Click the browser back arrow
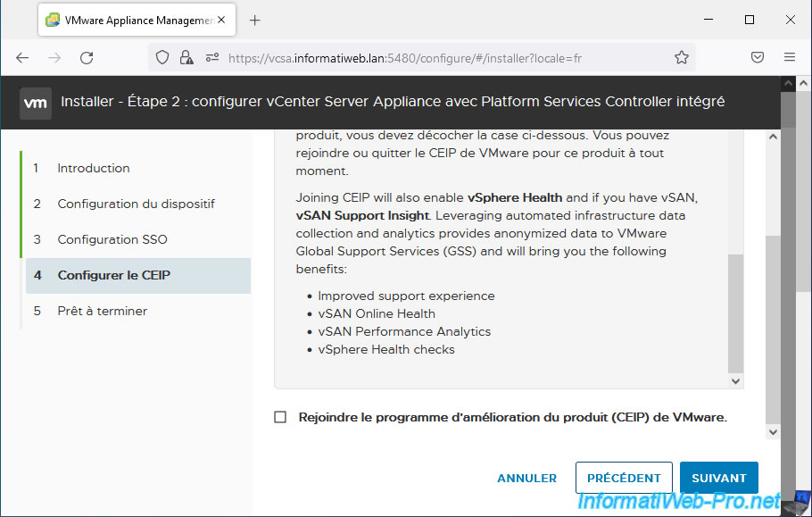 [x=22, y=57]
